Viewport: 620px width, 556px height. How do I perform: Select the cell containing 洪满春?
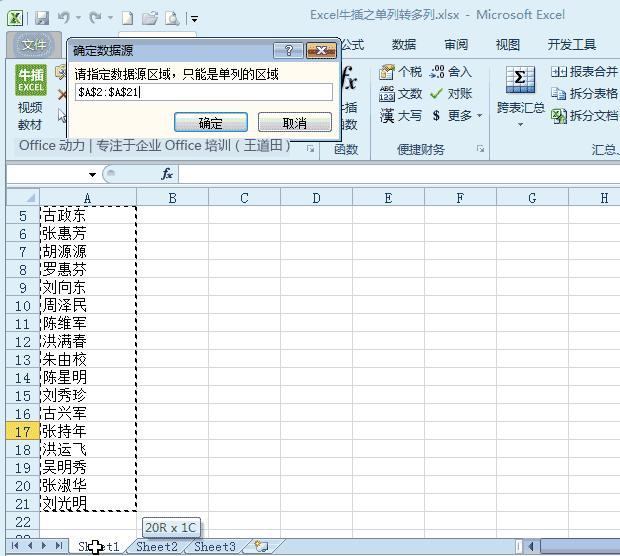pyautogui.click(x=88, y=341)
